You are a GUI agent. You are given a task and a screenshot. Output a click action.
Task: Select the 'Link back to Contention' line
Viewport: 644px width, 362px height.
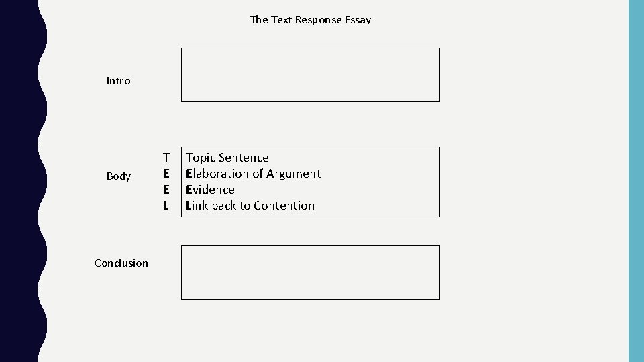(250, 206)
